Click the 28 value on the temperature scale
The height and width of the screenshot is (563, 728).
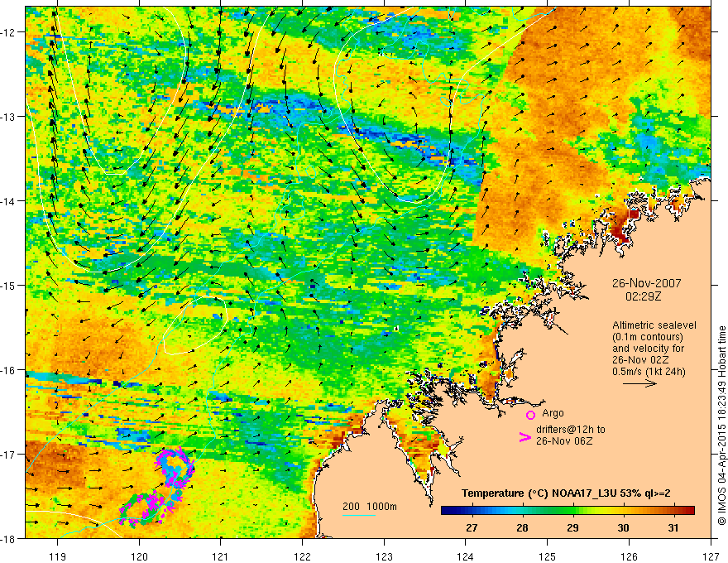[522, 528]
